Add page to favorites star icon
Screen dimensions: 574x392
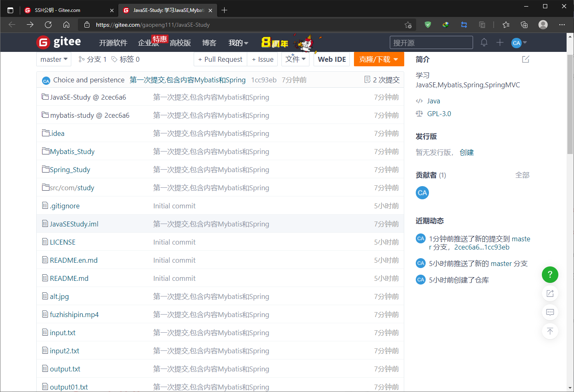pyautogui.click(x=408, y=25)
